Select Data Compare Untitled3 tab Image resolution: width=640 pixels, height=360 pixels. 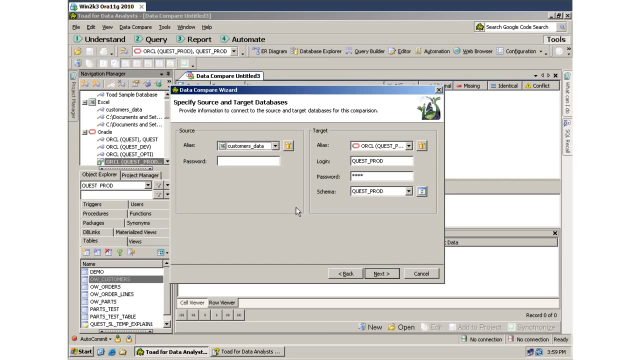point(224,76)
